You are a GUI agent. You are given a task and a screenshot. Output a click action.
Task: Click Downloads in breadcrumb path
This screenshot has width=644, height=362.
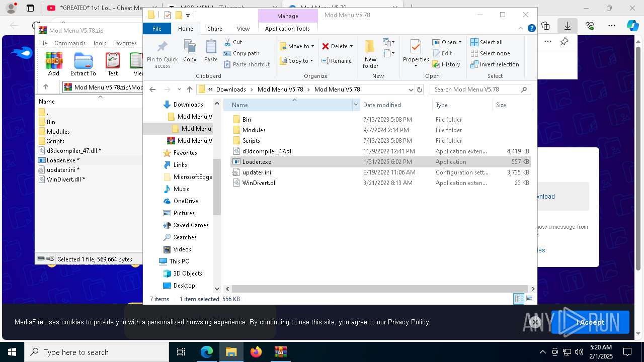(231, 89)
